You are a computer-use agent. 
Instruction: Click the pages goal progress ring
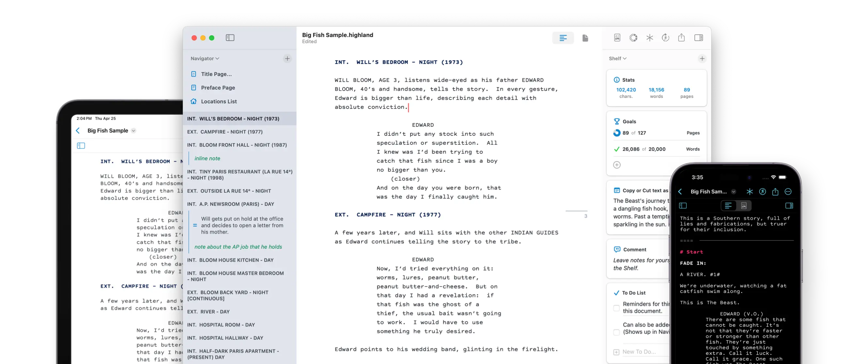coord(617,133)
